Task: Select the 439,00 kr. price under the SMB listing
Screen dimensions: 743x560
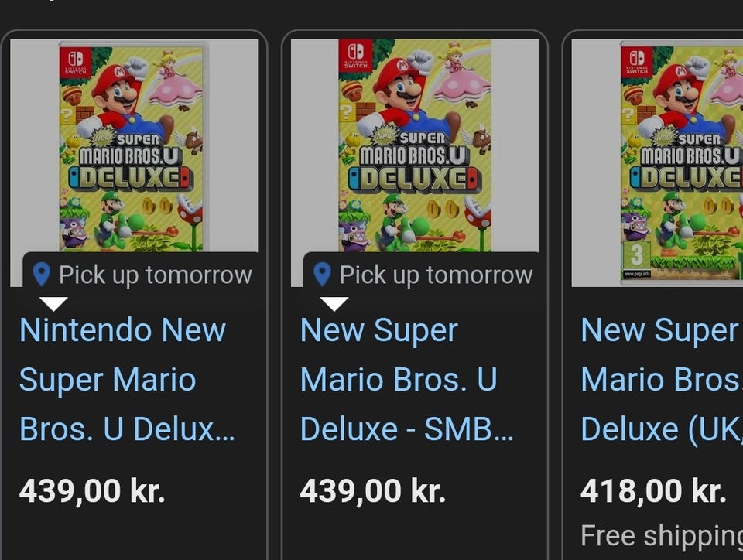Action: [372, 491]
